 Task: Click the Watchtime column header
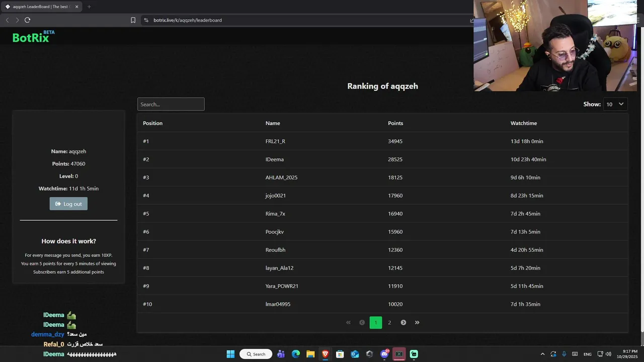point(524,123)
